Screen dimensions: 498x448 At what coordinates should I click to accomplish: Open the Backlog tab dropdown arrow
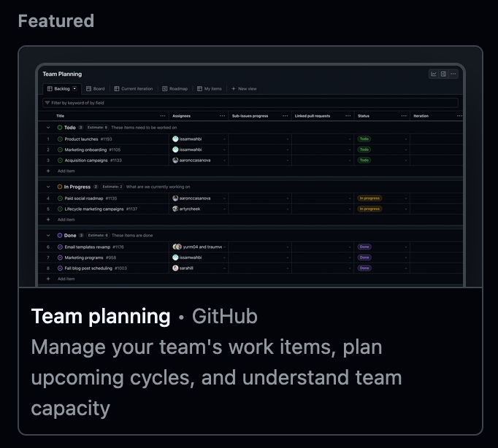point(74,89)
